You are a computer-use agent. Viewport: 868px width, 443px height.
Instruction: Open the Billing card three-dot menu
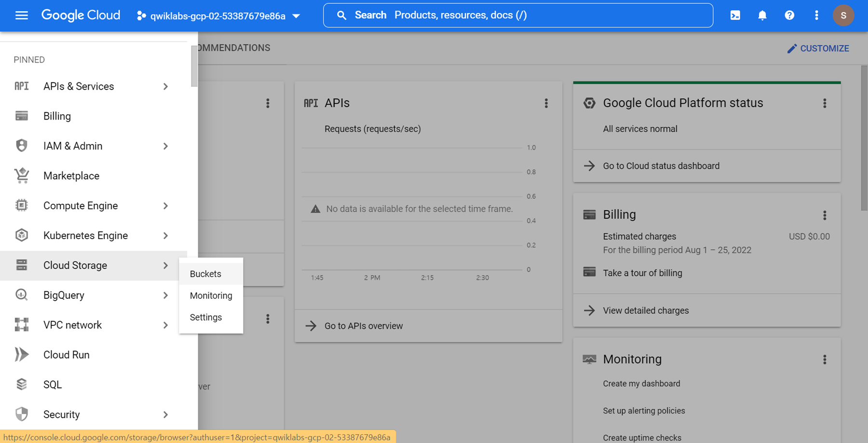coord(825,215)
